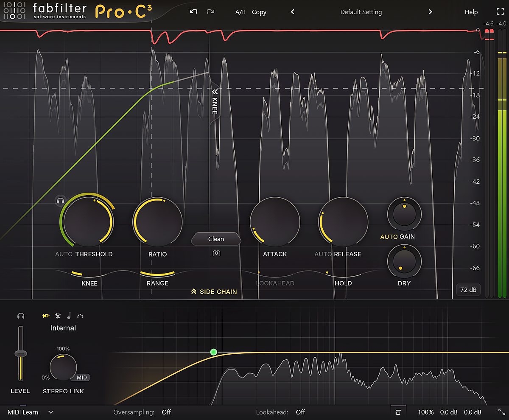Open the MIDI Learn dropdown arrow

(51, 412)
